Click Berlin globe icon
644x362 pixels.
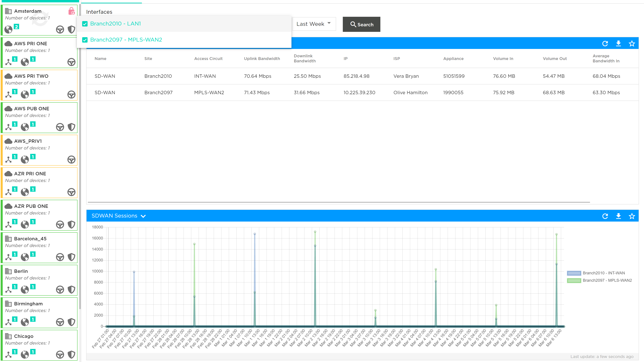(x=25, y=289)
